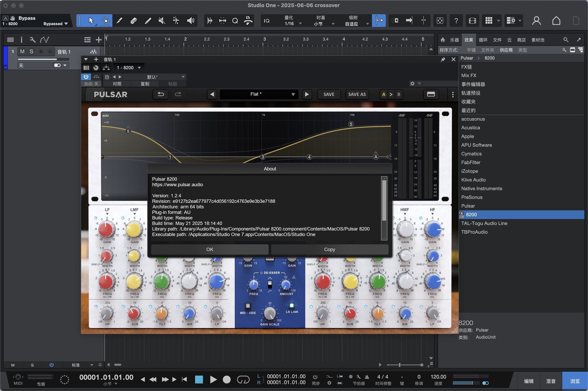This screenshot has width=588, height=391.
Task: Select the Arrow tool
Action: pyautogui.click(x=91, y=20)
